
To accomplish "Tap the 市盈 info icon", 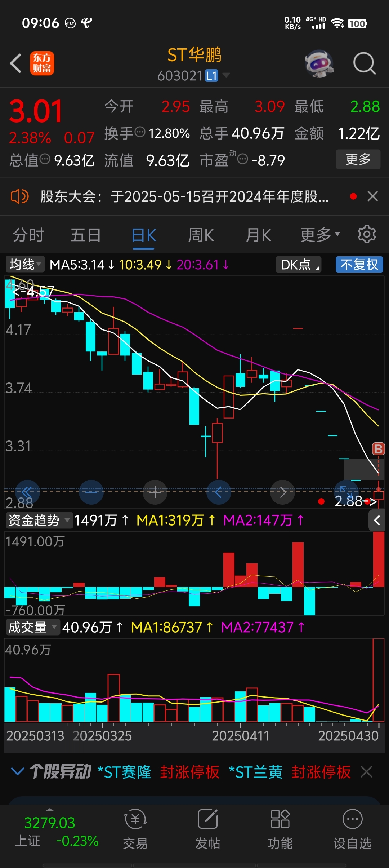I will pos(243,159).
